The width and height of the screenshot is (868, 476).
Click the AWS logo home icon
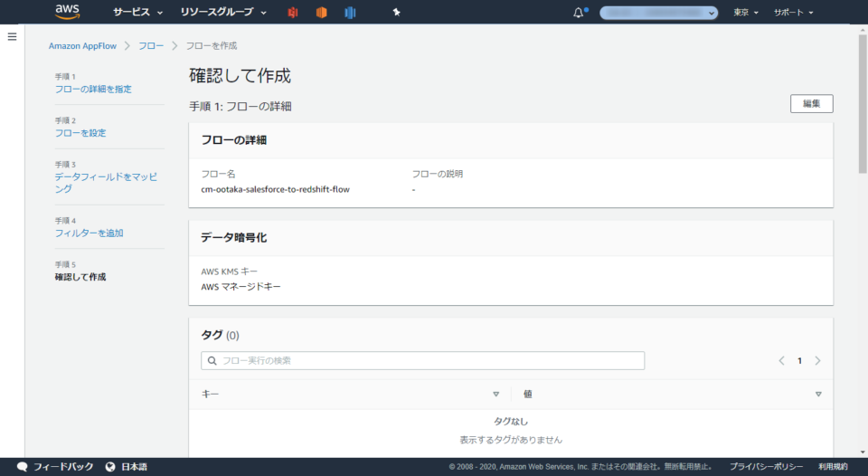[x=68, y=12]
